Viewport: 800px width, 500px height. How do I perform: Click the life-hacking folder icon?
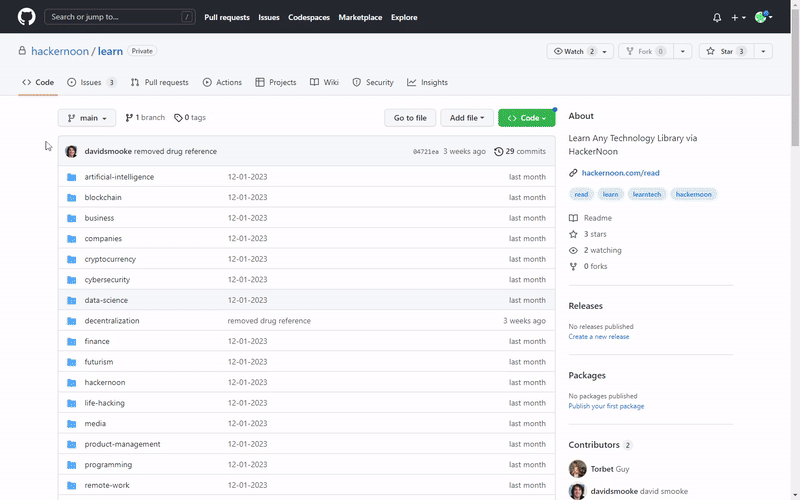[71, 403]
